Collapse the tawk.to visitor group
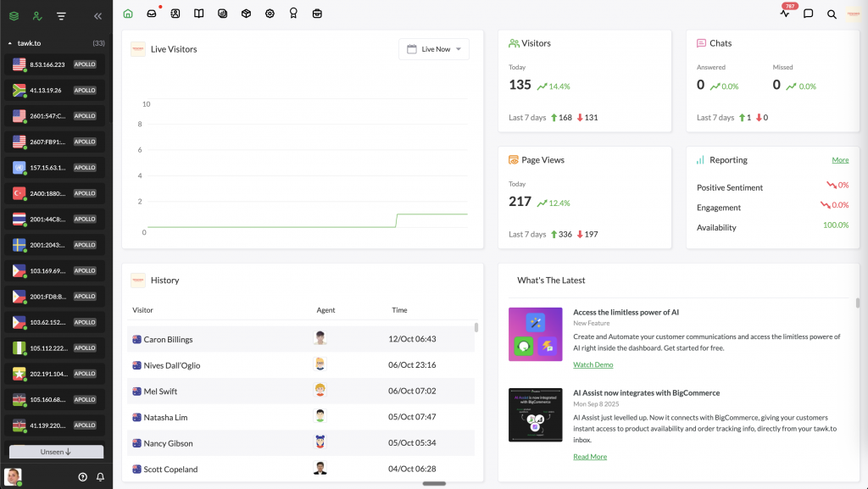The height and width of the screenshot is (489, 868). tap(10, 43)
